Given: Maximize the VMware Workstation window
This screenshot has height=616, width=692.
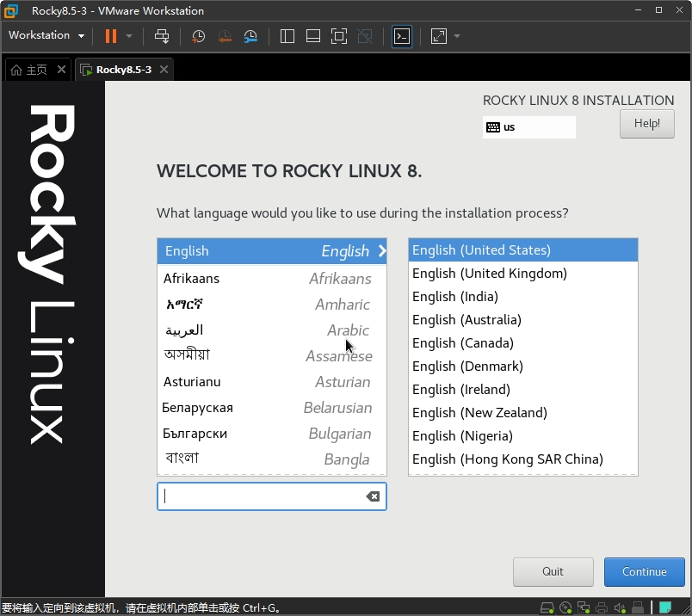Looking at the screenshot, I should pyautogui.click(x=658, y=10).
